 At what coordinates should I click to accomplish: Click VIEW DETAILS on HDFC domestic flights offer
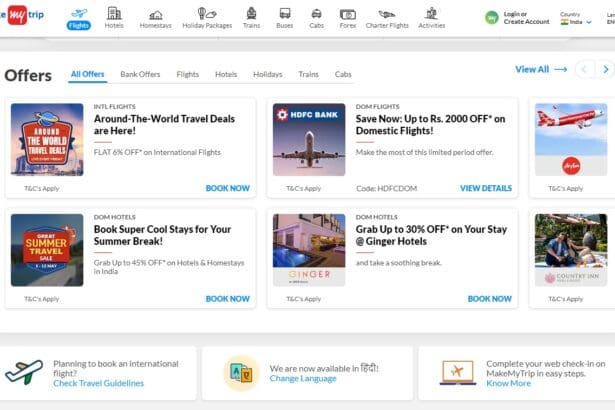pos(486,188)
